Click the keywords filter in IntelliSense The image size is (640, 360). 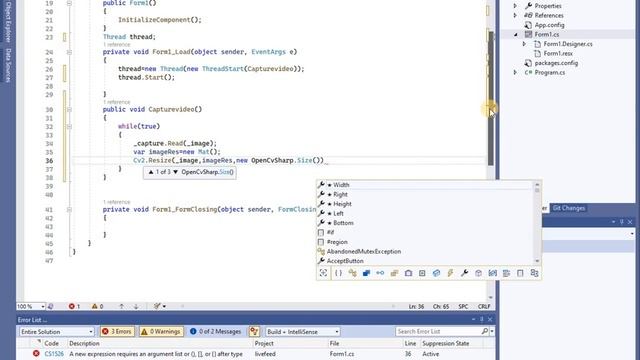pos(506,273)
